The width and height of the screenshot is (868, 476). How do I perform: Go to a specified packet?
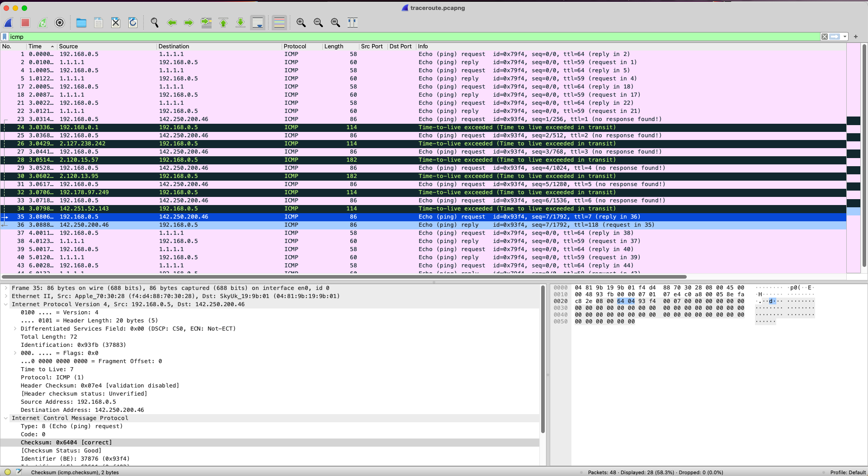tap(206, 23)
